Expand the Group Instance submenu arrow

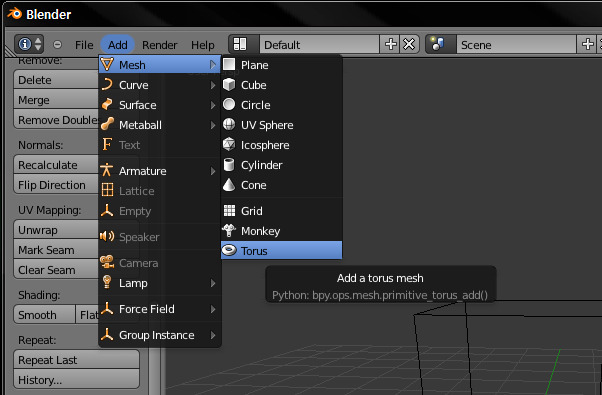click(213, 335)
